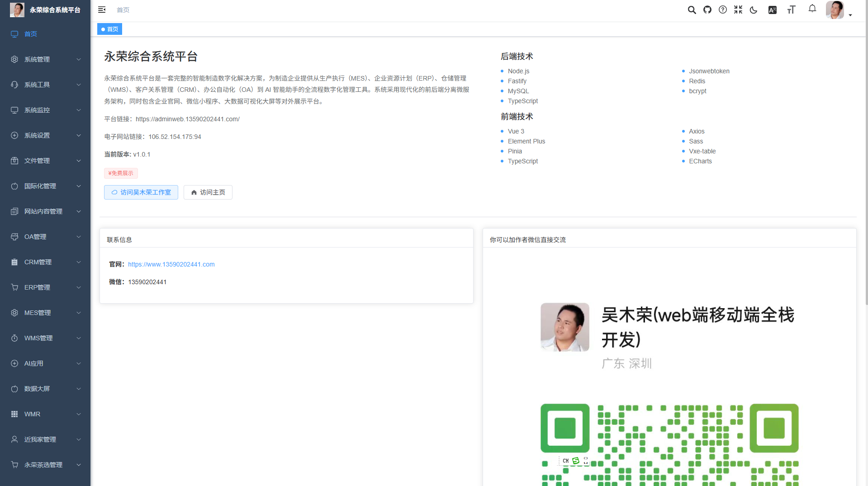This screenshot has width=868, height=486.
Task: Open the MES管理 menu item
Action: 45,313
